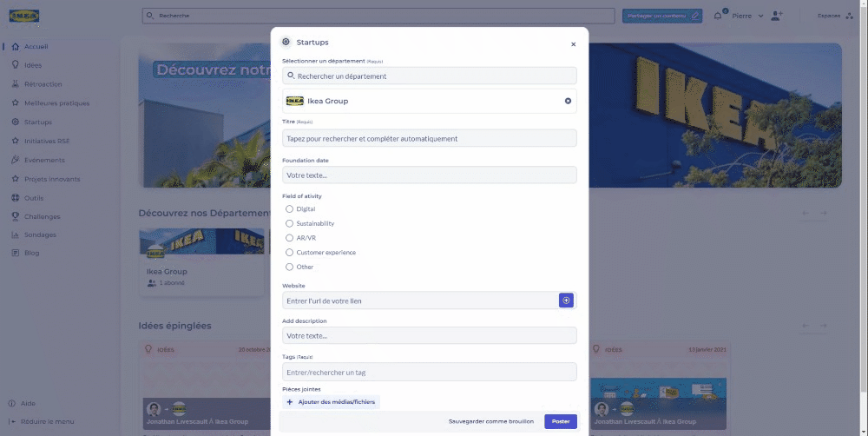Choose Sustainability as field of activity
The image size is (868, 436).
(x=290, y=224)
